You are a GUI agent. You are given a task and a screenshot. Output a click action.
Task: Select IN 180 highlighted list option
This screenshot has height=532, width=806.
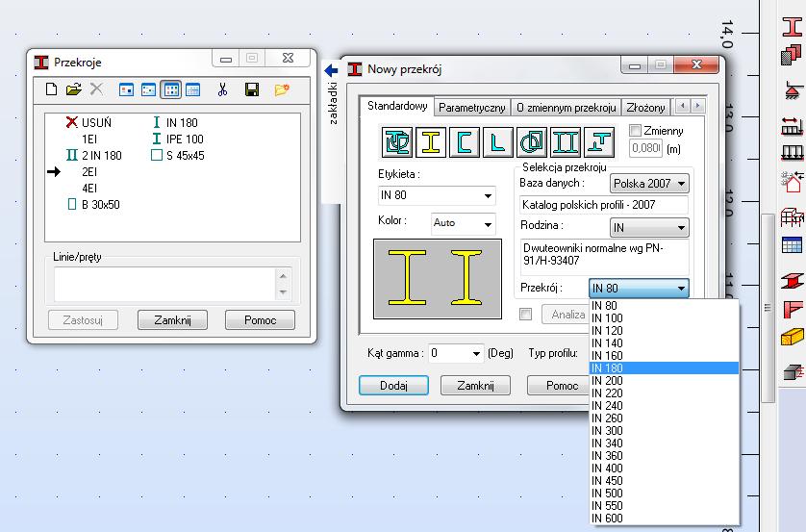(664, 368)
